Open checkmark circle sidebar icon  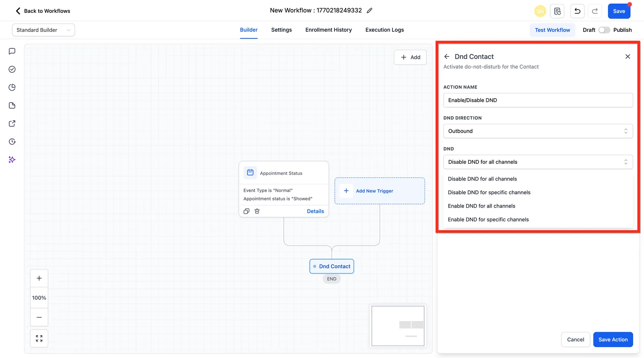pyautogui.click(x=12, y=69)
